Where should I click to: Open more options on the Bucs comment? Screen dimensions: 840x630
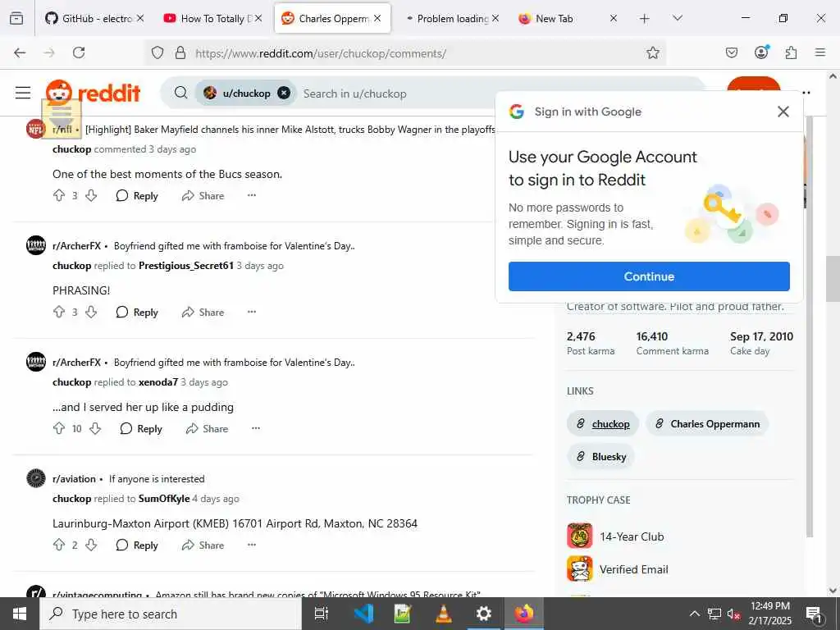tap(252, 195)
